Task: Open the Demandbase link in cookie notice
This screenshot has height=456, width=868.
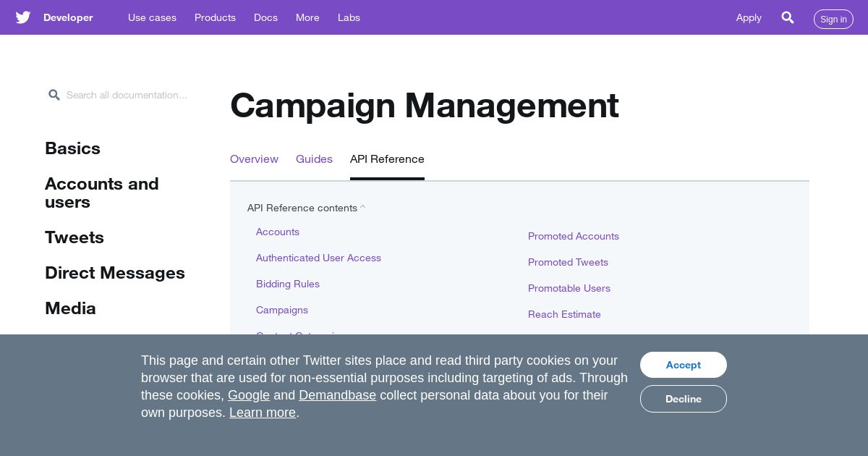Action: (x=337, y=395)
